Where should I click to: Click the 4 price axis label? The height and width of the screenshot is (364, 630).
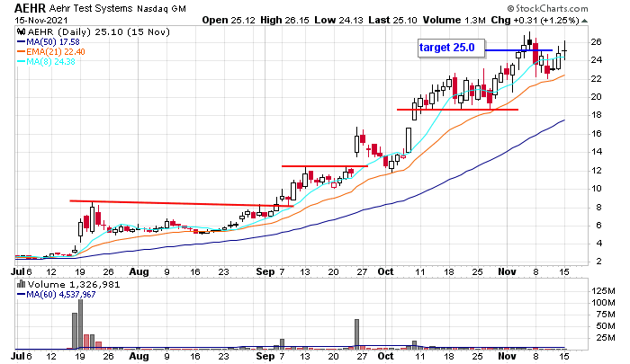(x=598, y=244)
